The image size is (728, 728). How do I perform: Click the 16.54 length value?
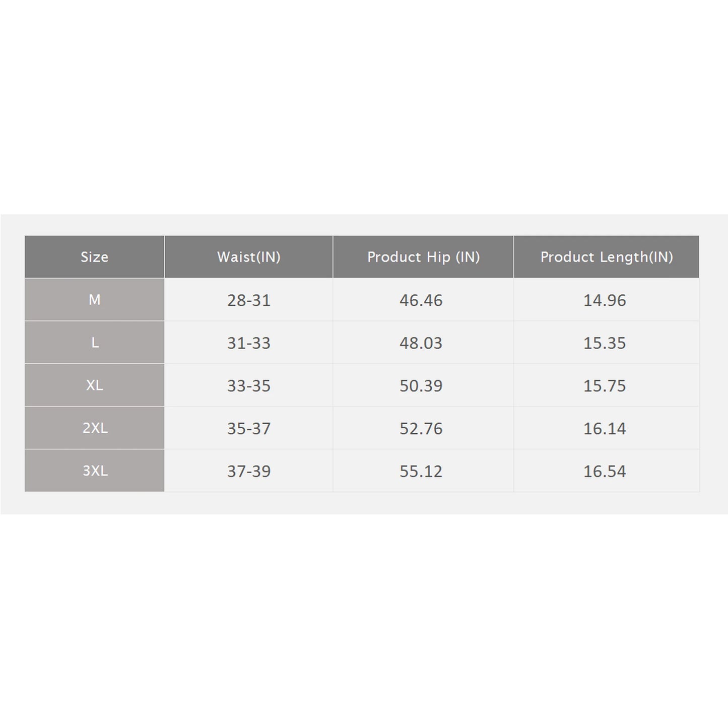tap(605, 472)
